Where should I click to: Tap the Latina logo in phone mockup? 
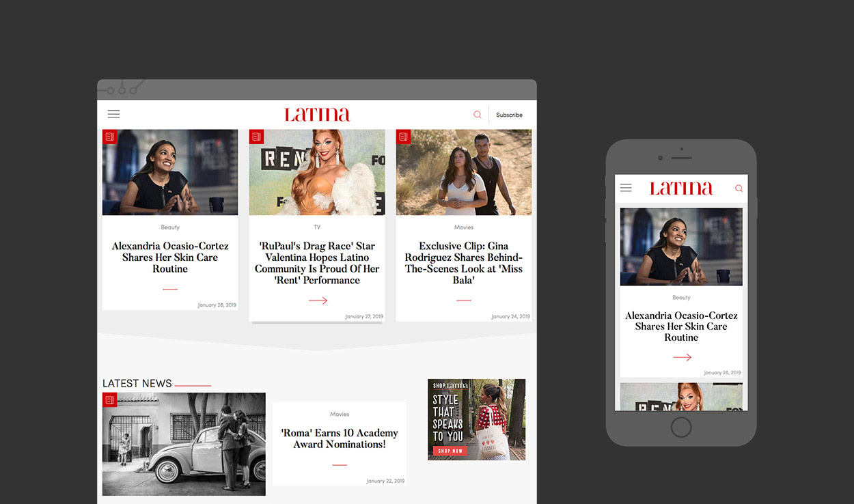[x=681, y=188]
